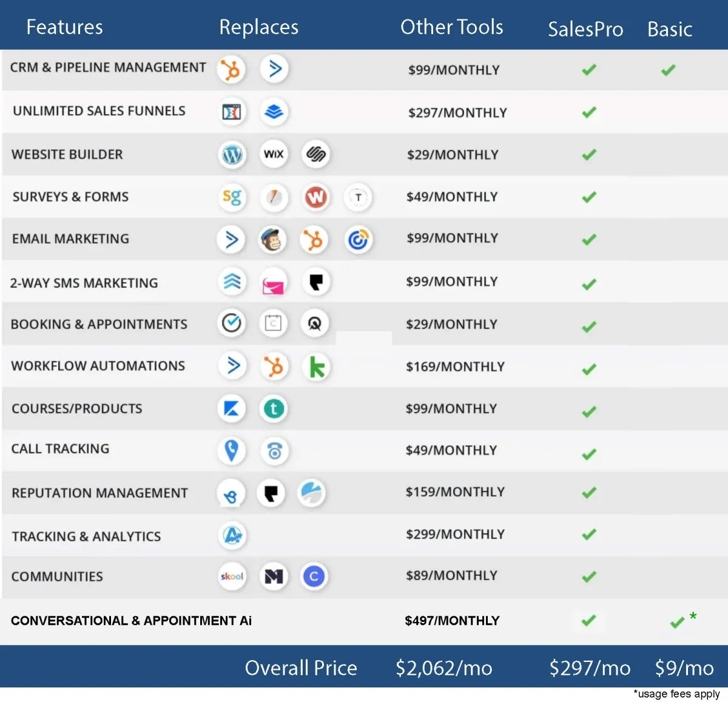Click the HubSpot logo in the Email Marketing row
The width and height of the screenshot is (728, 702).
(x=314, y=240)
